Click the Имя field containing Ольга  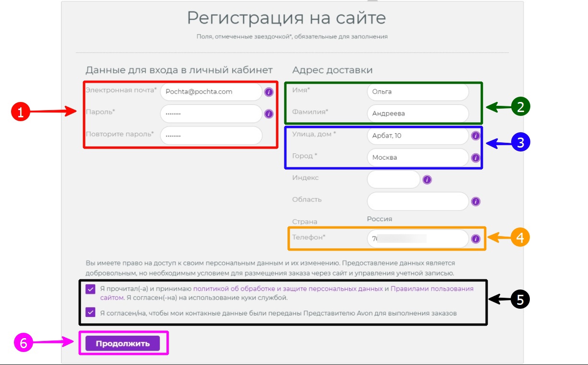pos(417,92)
